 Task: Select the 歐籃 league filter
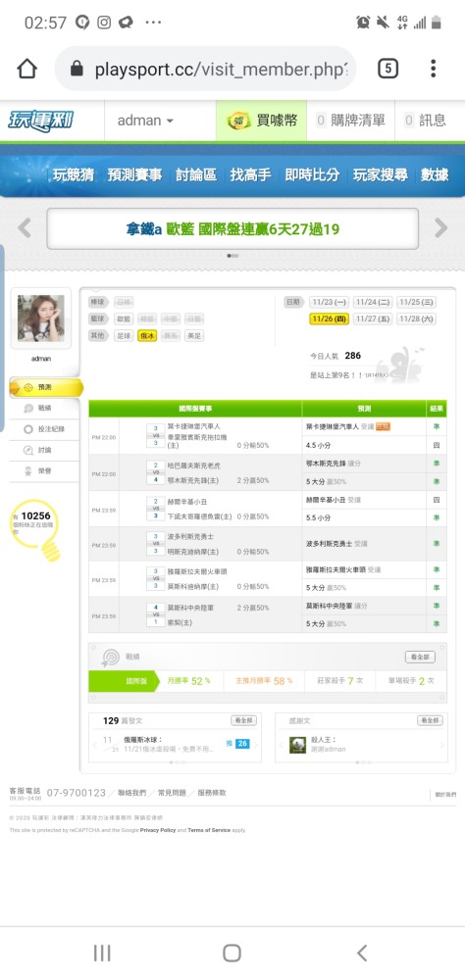click(x=124, y=318)
